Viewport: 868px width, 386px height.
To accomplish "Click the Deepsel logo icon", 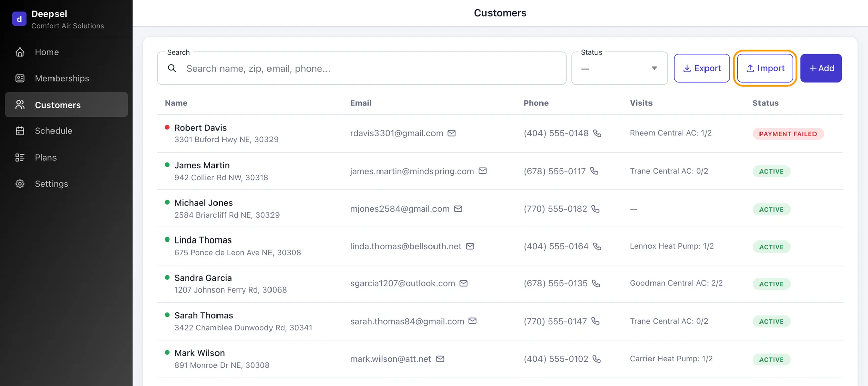I will click(x=19, y=19).
